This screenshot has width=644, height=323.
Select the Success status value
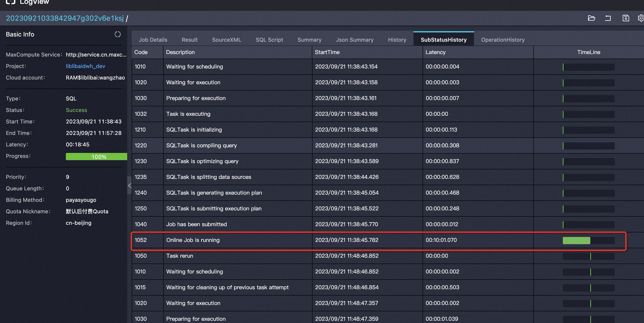(76, 110)
